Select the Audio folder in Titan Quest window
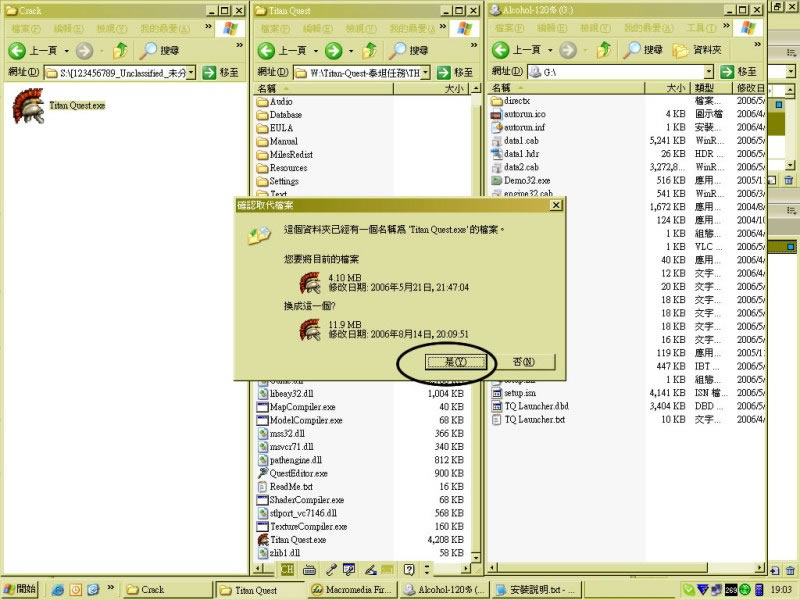Screen dimensions: 800x600 [275, 102]
